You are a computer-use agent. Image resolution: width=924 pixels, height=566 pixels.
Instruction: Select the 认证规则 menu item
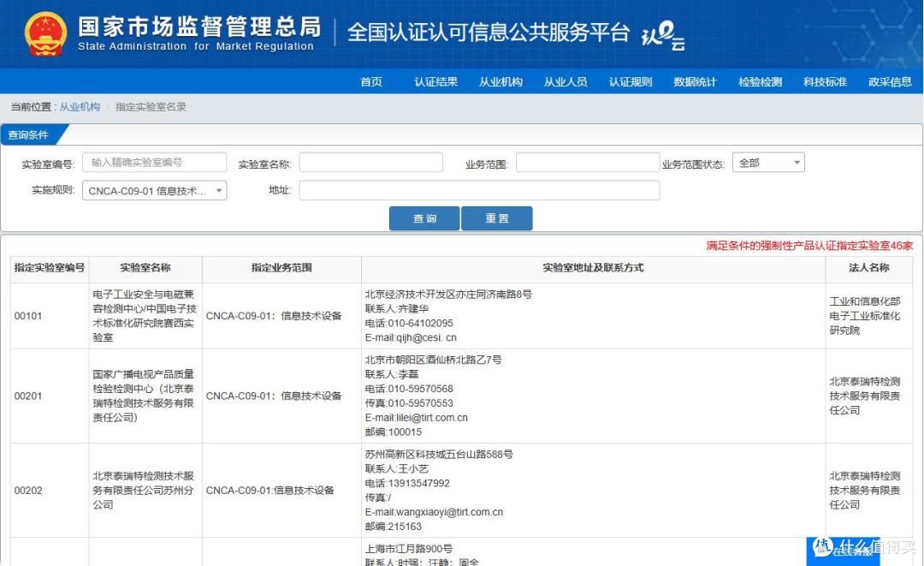[x=631, y=82]
